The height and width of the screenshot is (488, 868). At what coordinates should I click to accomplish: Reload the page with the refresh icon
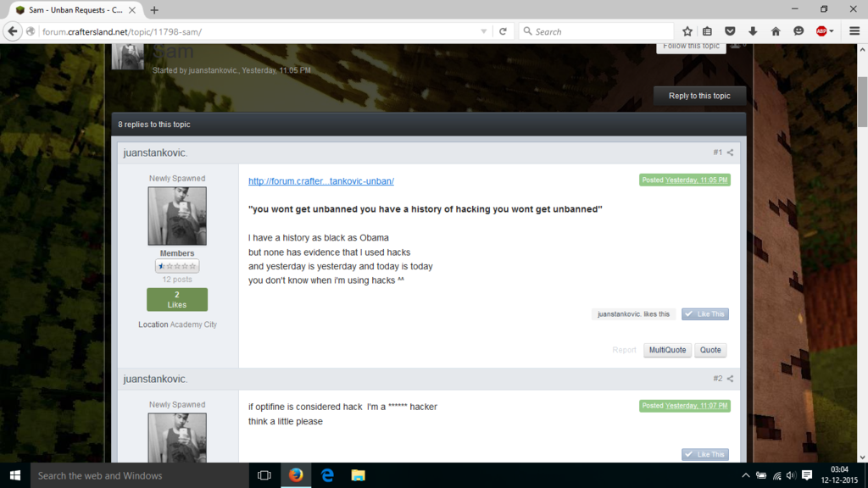coord(503,30)
